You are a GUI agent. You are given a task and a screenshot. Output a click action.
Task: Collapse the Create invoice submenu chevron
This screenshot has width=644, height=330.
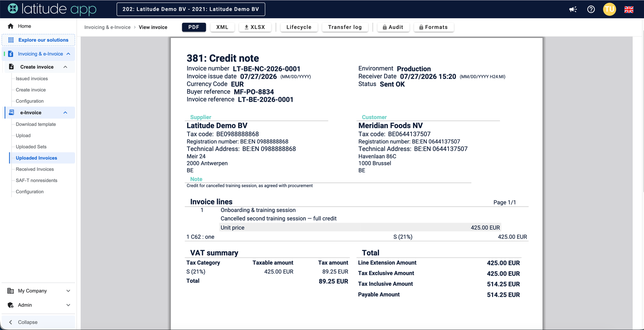[x=65, y=67]
